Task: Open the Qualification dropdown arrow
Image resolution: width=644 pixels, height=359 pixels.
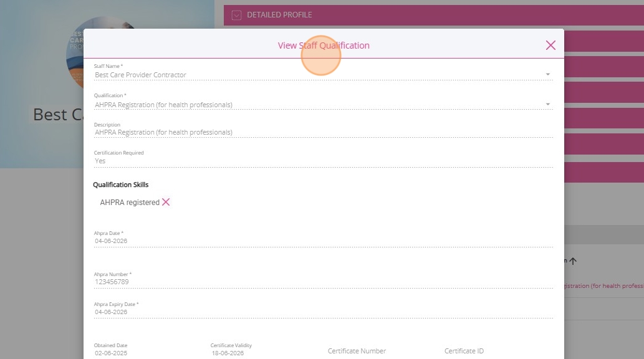Action: point(547,104)
